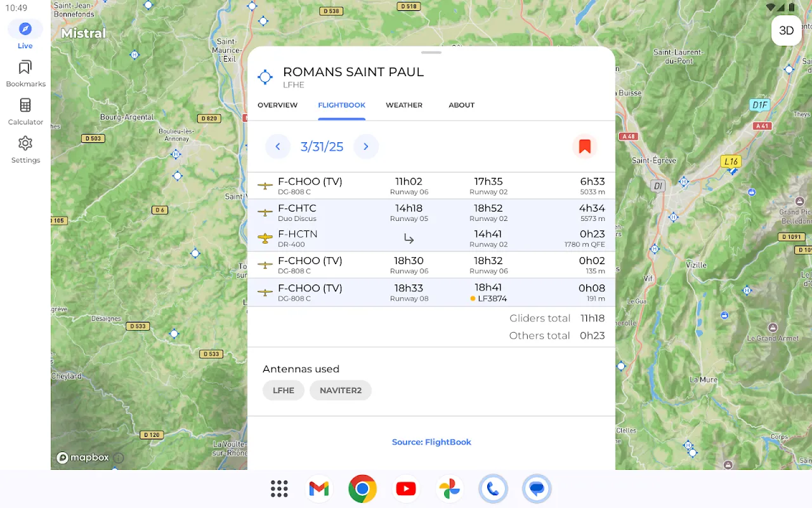
Task: Launch Google Photos from the taskbar
Action: [449, 489]
